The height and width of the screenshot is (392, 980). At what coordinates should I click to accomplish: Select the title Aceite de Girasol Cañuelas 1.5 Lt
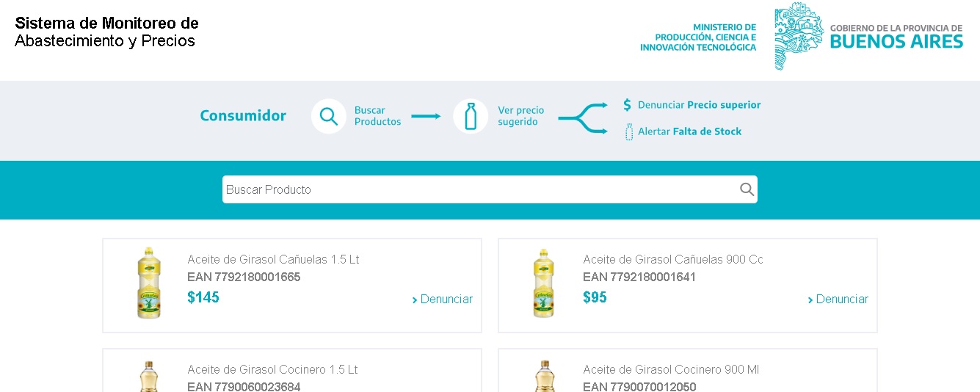point(273,259)
